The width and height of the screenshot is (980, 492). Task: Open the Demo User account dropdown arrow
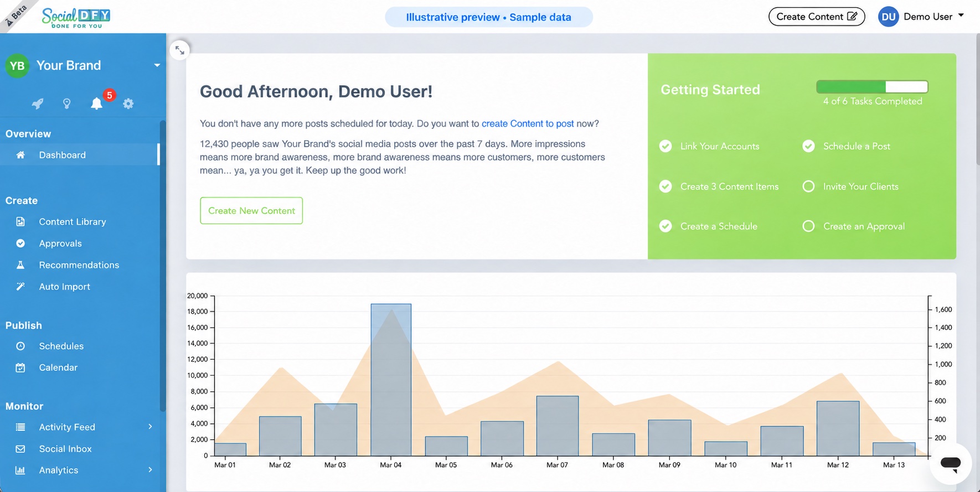click(x=961, y=15)
